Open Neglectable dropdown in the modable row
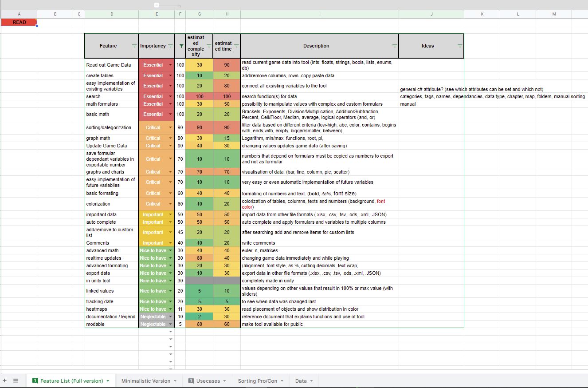Screen dimensions: 588x388 [x=171, y=324]
